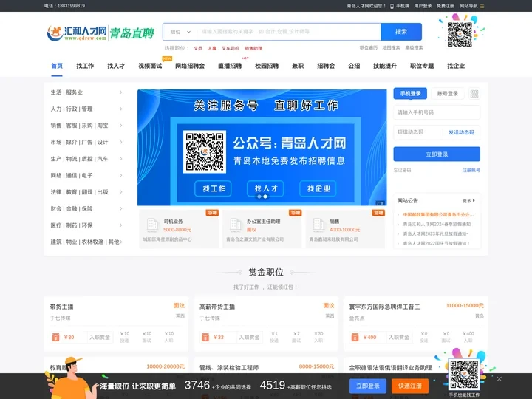Click 地图搜索 link

[x=391, y=47]
